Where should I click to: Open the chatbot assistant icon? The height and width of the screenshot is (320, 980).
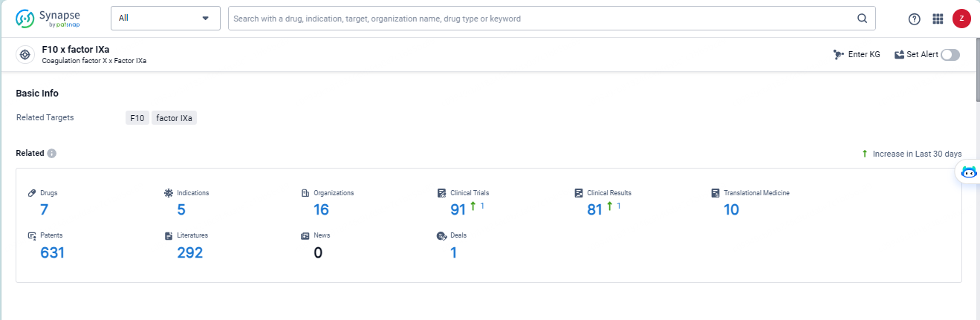tap(969, 172)
